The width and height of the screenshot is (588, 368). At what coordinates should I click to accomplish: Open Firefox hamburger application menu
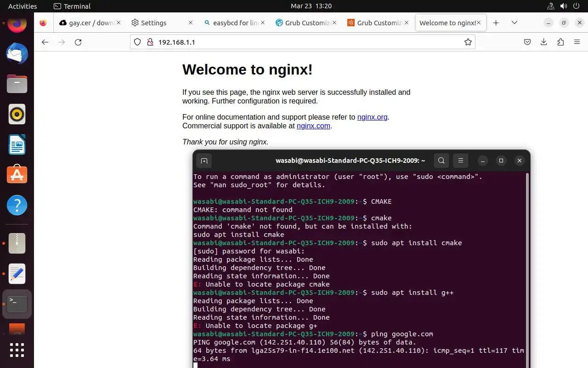click(x=577, y=42)
